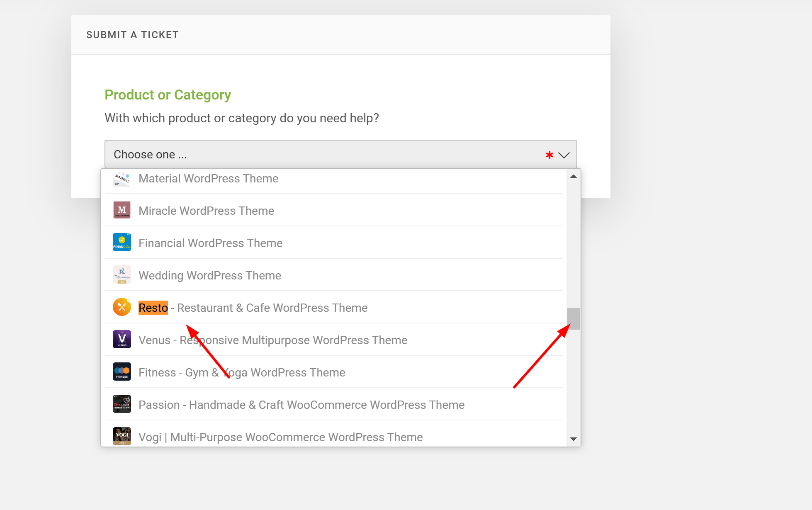This screenshot has width=812, height=510.
Task: Click the Resto orange fork-and-spoon icon
Action: pos(122,307)
